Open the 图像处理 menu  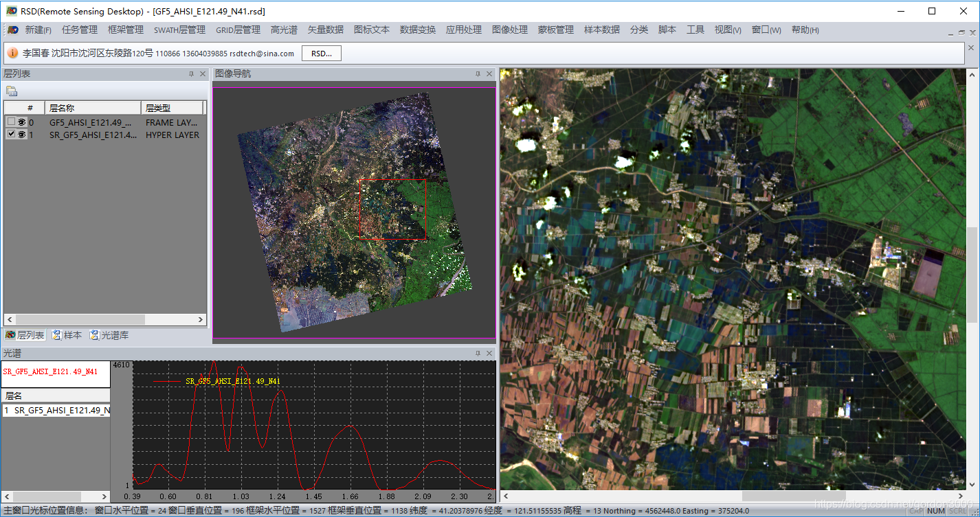[510, 30]
